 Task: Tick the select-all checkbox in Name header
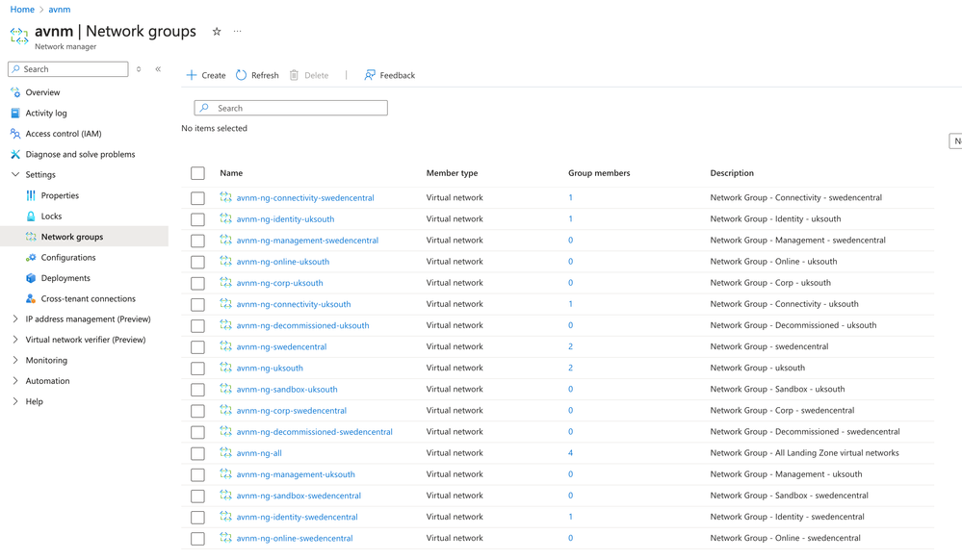click(197, 173)
